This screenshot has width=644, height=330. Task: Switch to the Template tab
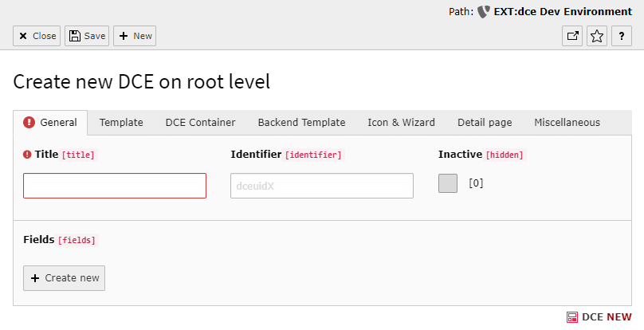click(x=121, y=123)
